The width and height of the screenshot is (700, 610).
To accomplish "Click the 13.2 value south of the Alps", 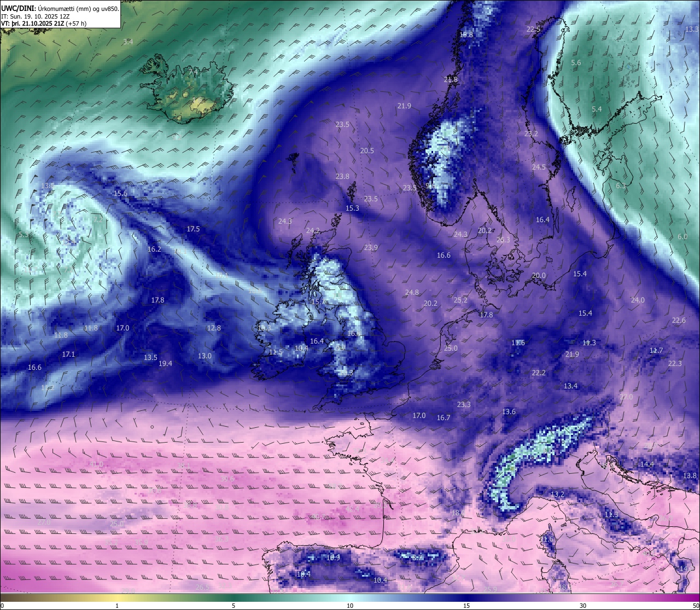I will tap(557, 494).
